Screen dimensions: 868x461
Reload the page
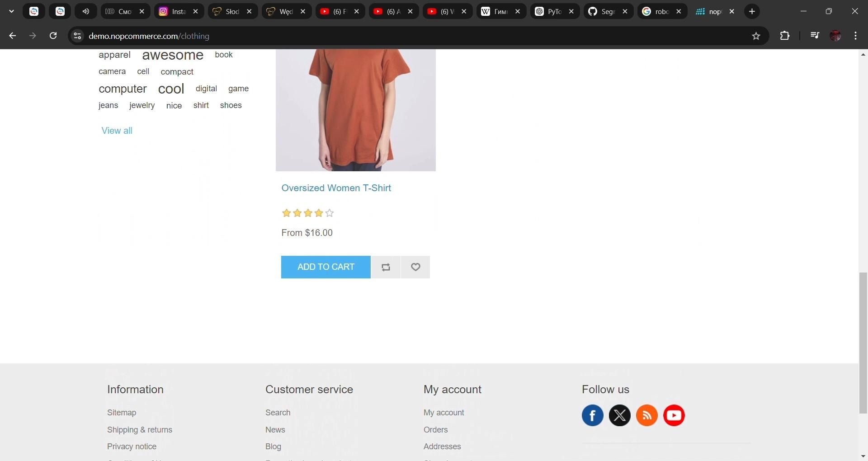pos(53,36)
